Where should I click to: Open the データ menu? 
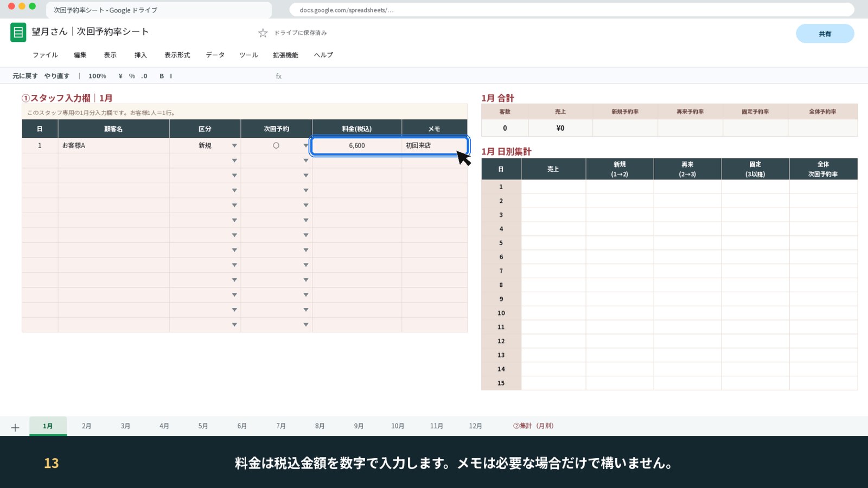215,55
